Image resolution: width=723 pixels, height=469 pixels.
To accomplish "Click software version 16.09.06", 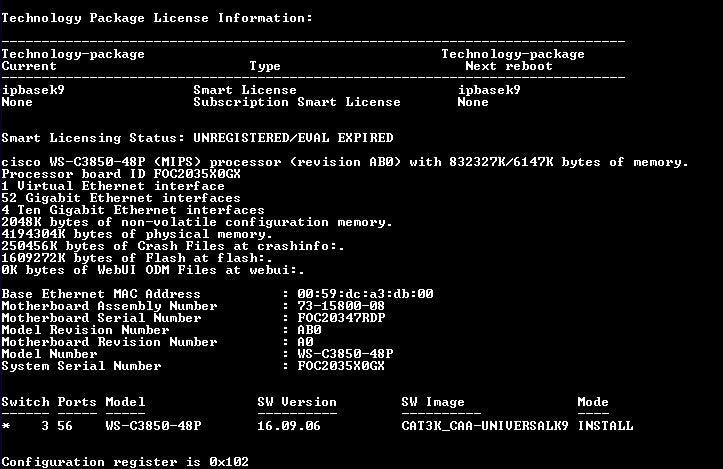I will coord(289,426).
